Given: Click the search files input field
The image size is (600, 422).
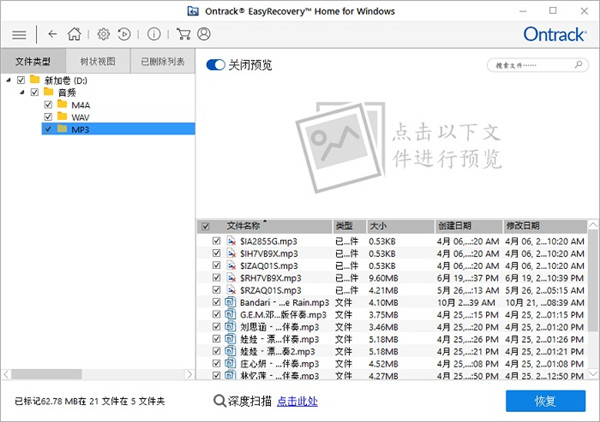Looking at the screenshot, I should point(537,65).
